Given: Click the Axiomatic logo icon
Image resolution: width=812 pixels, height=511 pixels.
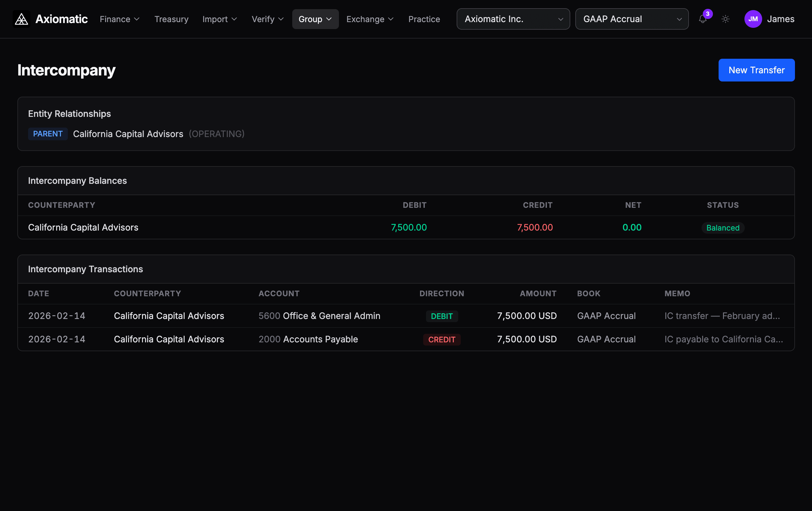Looking at the screenshot, I should (21, 19).
